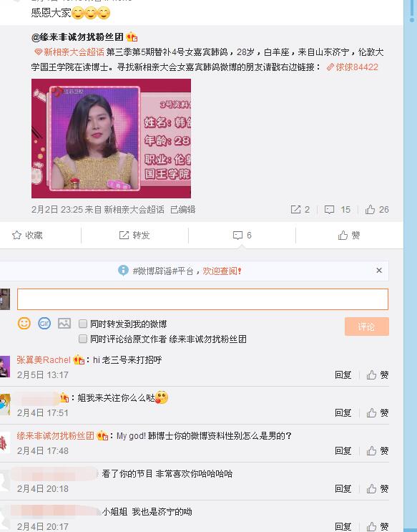Image resolution: width=417 pixels, height=532 pixels.
Task: Open reposts of original post showing 2
Action: click(x=300, y=210)
